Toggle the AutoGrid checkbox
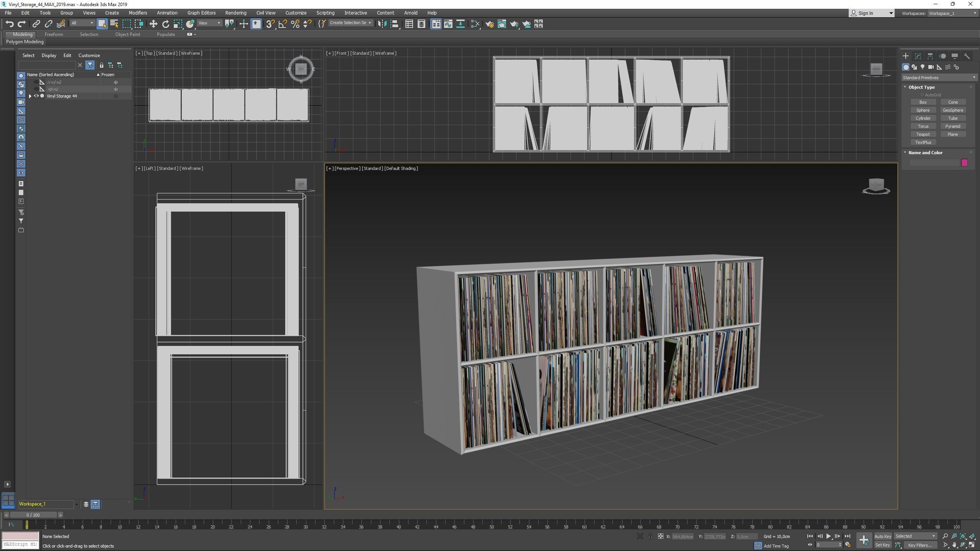980x551 pixels. click(x=923, y=95)
